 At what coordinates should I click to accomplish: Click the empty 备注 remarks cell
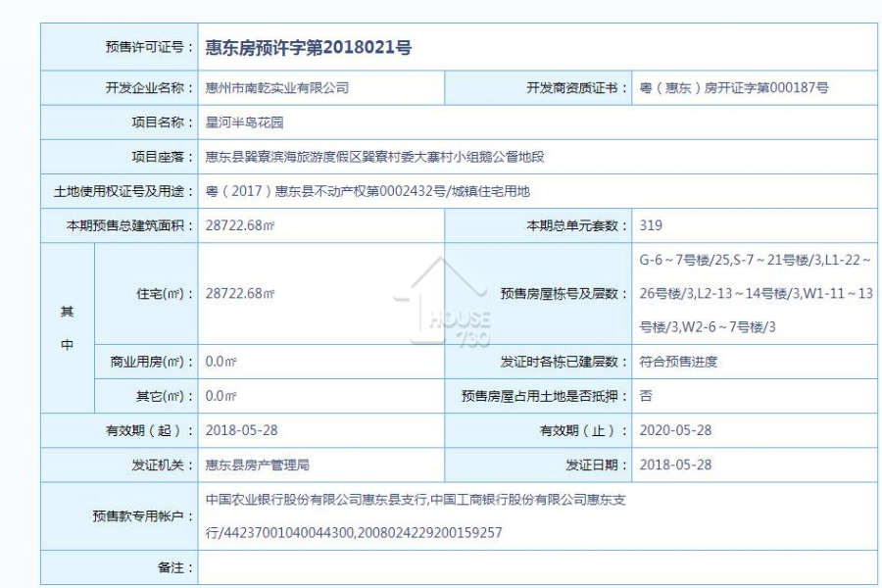point(537,567)
